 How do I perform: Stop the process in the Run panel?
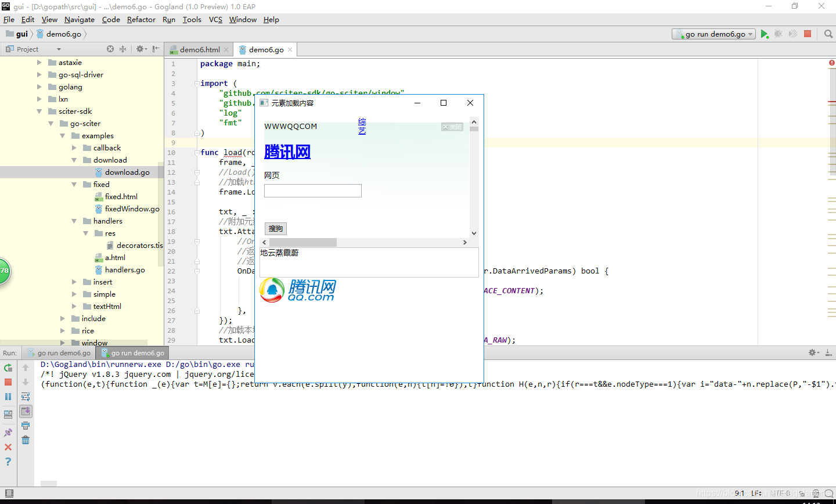(8, 382)
